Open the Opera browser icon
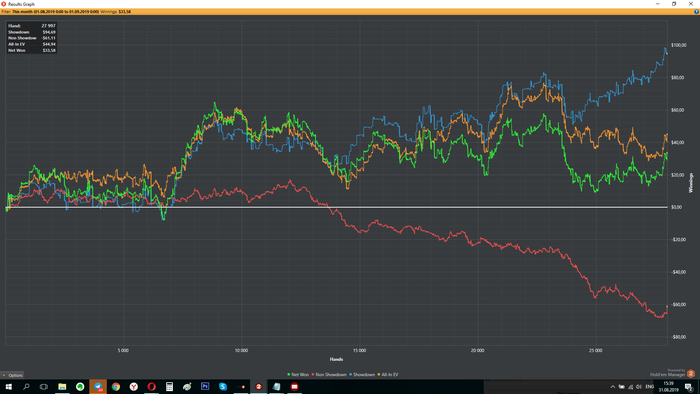 click(151, 387)
